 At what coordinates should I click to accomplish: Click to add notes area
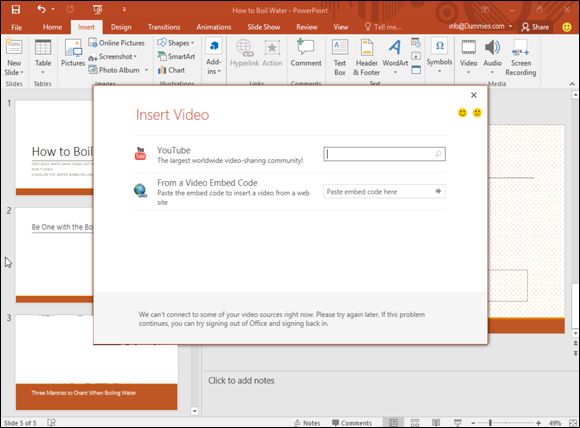[x=241, y=381]
